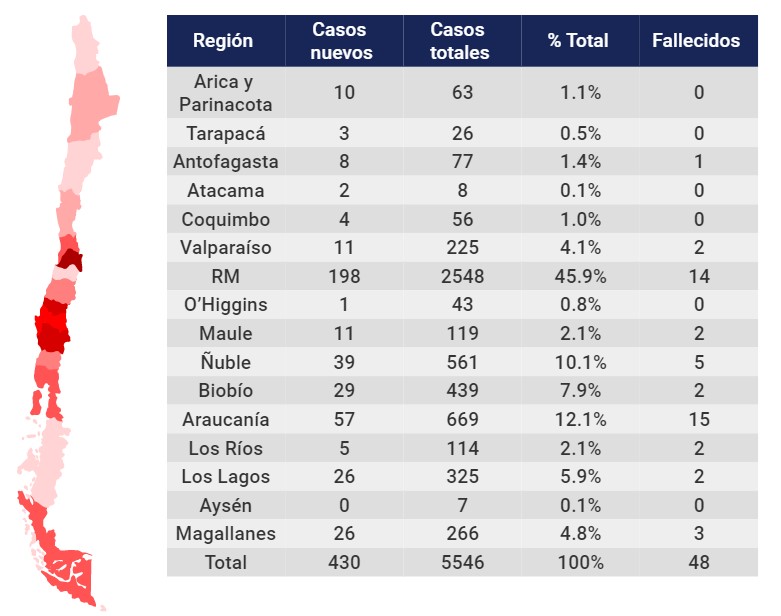The width and height of the screenshot is (781, 616).
Task: Click the dark red Metropolitan region on map
Action: 70,259
